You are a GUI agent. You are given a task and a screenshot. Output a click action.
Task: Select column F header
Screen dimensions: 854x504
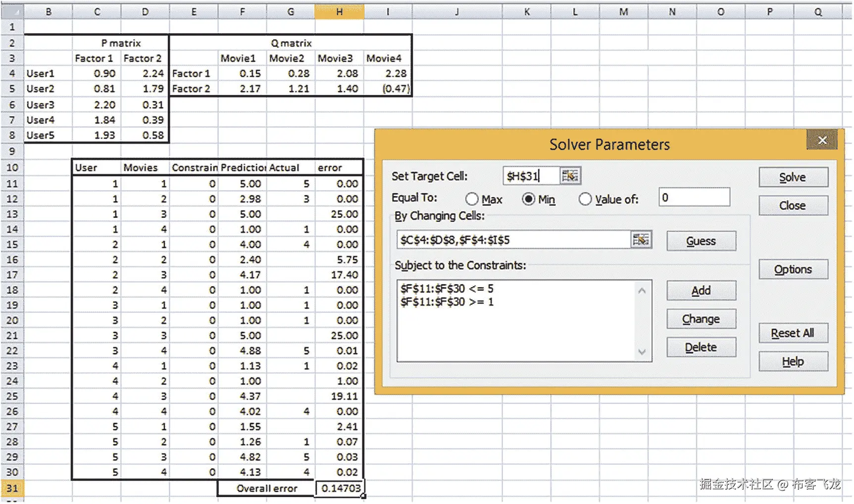click(x=243, y=12)
